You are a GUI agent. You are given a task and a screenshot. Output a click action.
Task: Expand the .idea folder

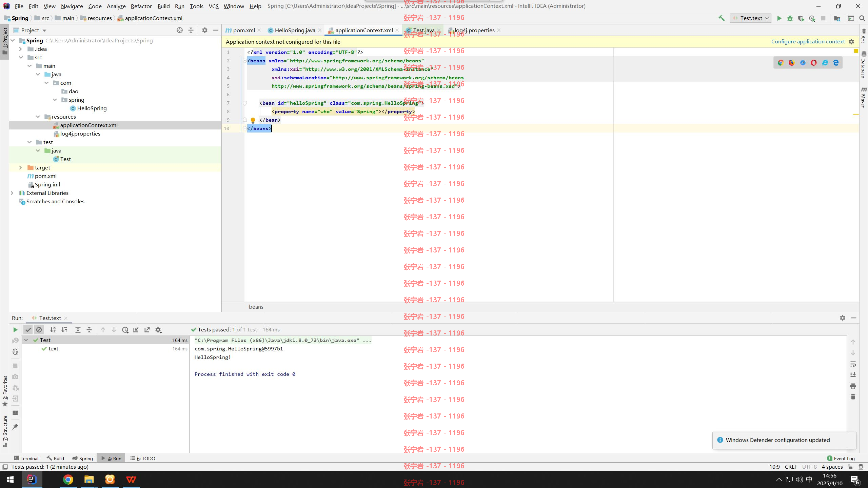coord(20,49)
